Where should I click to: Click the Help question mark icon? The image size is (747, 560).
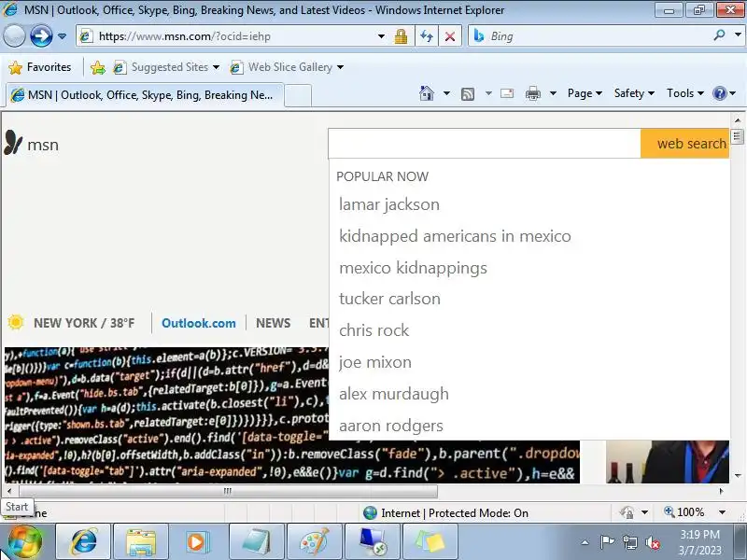pyautogui.click(x=719, y=93)
